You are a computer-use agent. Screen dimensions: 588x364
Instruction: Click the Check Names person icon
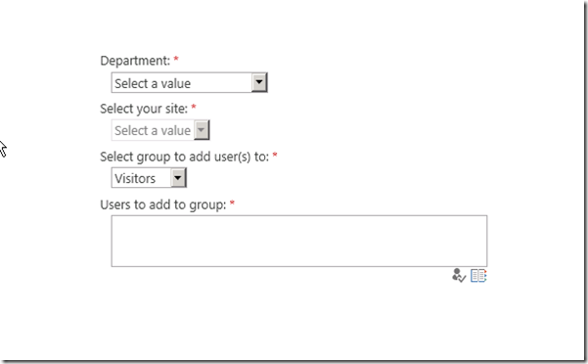point(458,276)
